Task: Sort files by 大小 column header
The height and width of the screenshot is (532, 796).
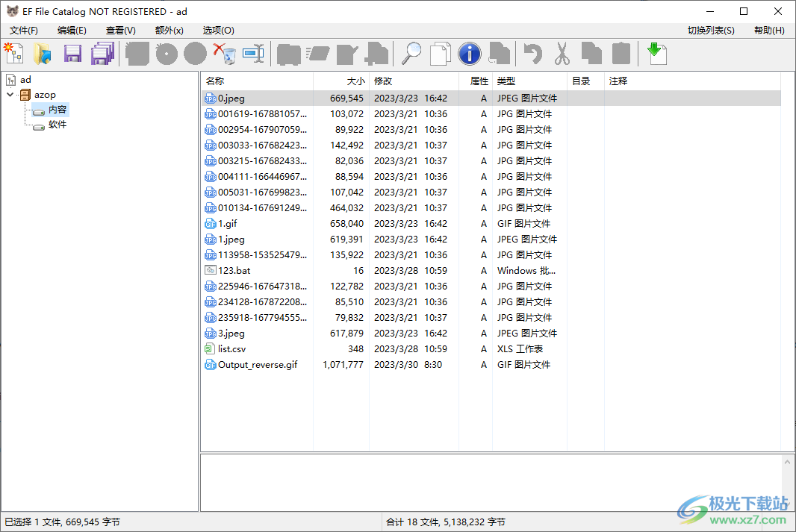Action: tap(341, 81)
